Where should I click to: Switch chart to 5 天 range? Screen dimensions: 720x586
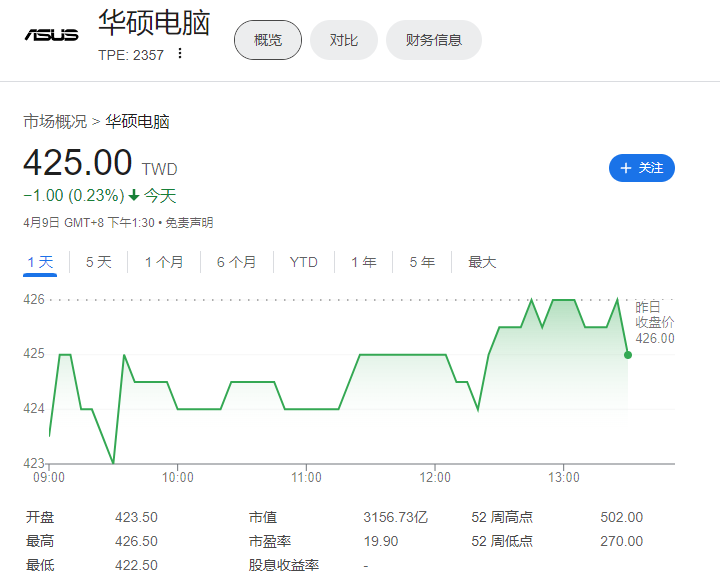99,262
